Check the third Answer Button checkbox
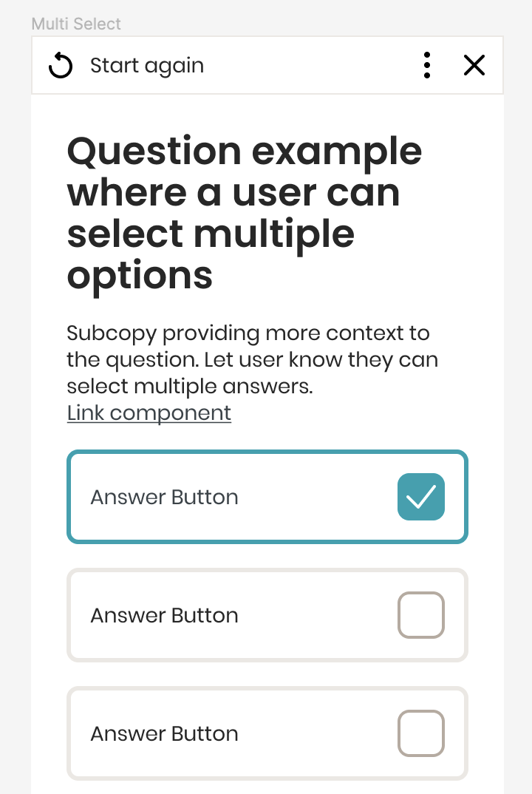 click(x=421, y=733)
